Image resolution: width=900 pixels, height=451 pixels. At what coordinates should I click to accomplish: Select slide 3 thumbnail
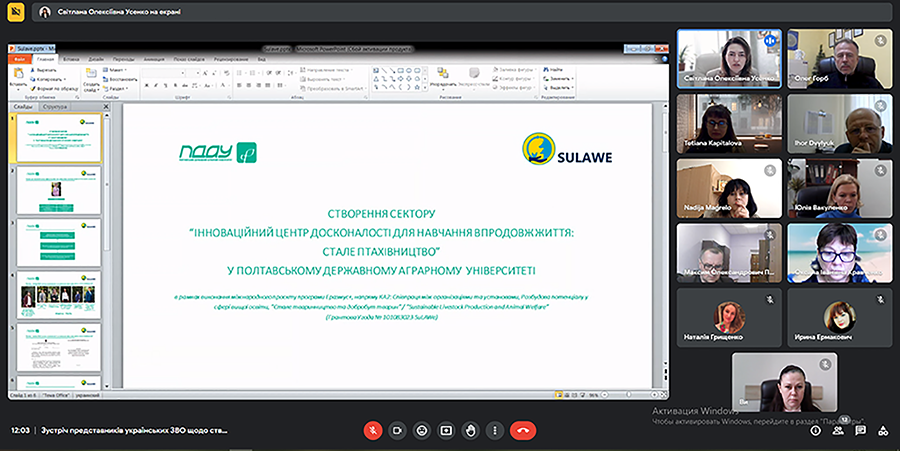[x=59, y=243]
